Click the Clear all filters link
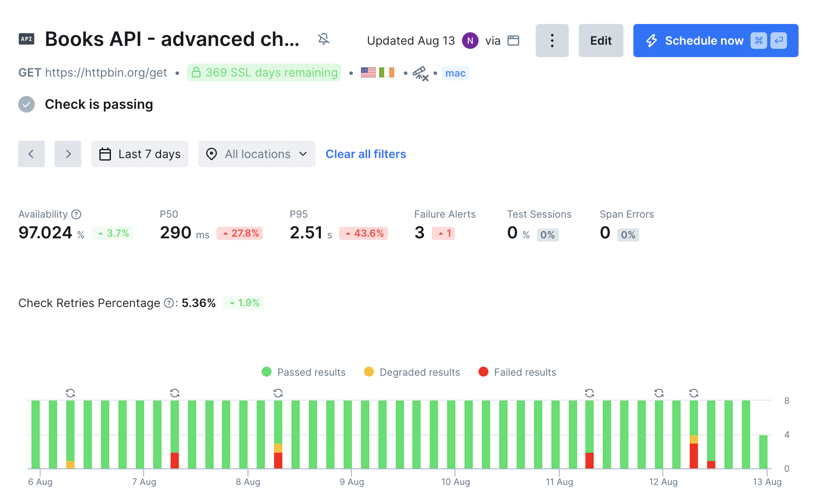The height and width of the screenshot is (504, 823). tap(366, 154)
